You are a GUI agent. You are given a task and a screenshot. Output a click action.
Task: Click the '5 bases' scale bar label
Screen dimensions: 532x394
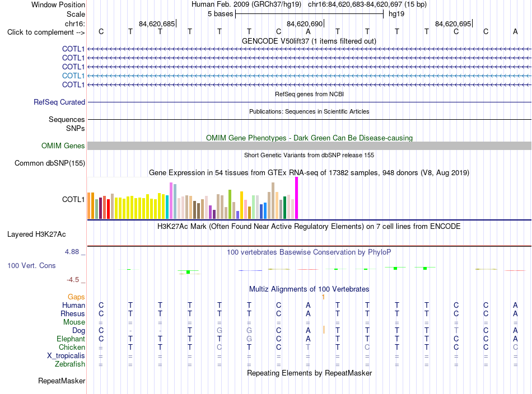point(220,14)
